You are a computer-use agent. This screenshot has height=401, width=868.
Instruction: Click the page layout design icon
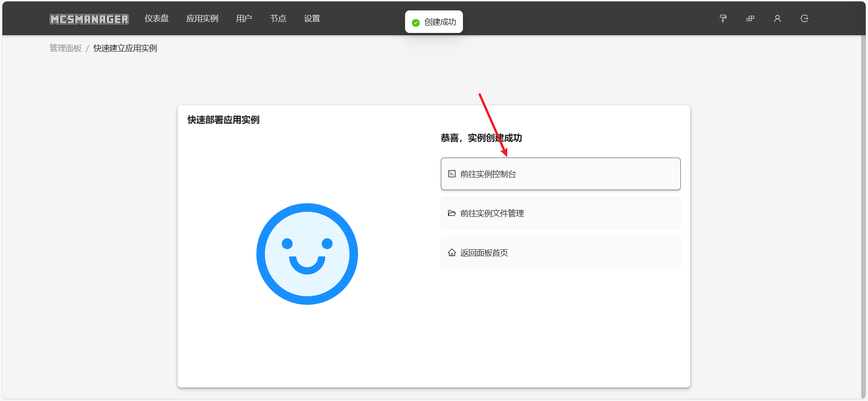[750, 19]
